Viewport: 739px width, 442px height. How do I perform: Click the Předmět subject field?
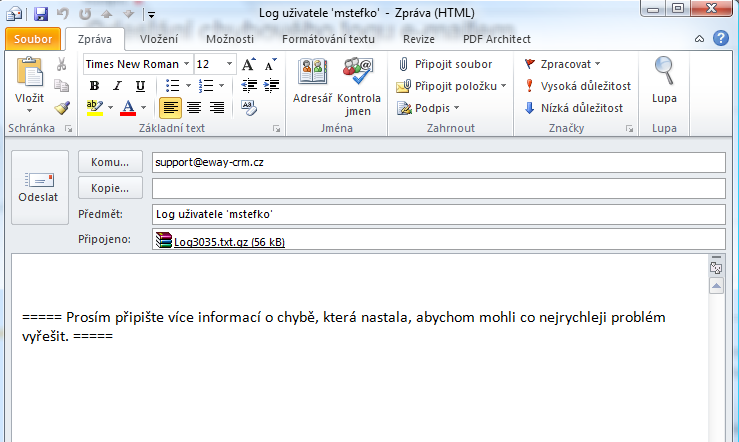(438, 214)
